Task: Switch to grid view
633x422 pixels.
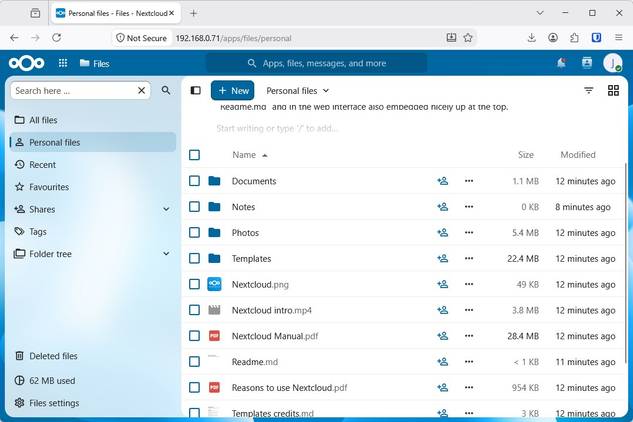Action: 613,90
